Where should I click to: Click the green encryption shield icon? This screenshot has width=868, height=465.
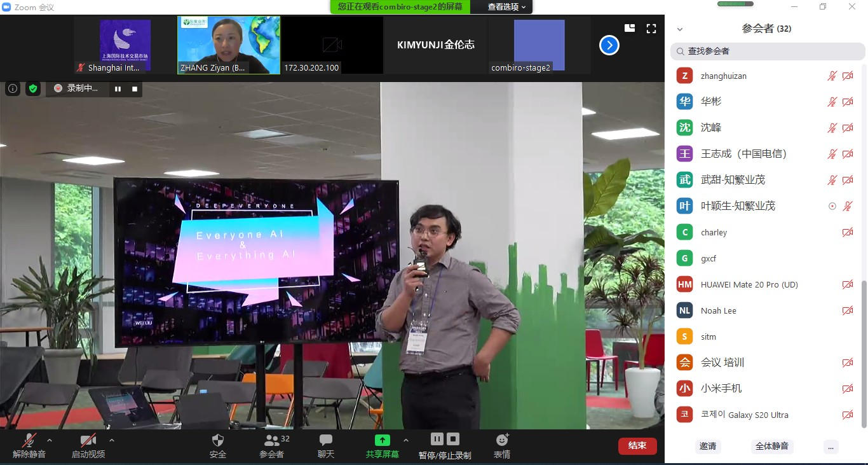coord(33,89)
